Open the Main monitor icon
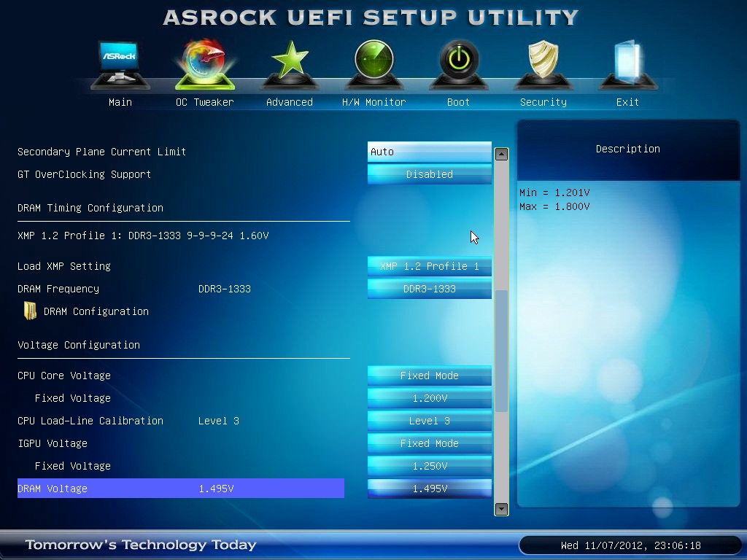747x560 pixels. [x=120, y=65]
